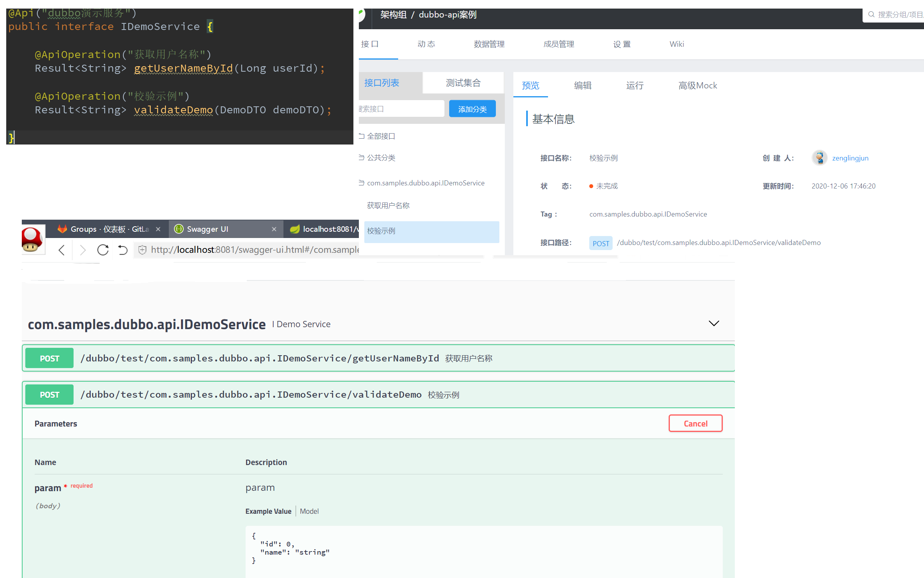Viewport: 924px width, 578px height.
Task: Click the 添加分类 button
Action: coord(472,109)
